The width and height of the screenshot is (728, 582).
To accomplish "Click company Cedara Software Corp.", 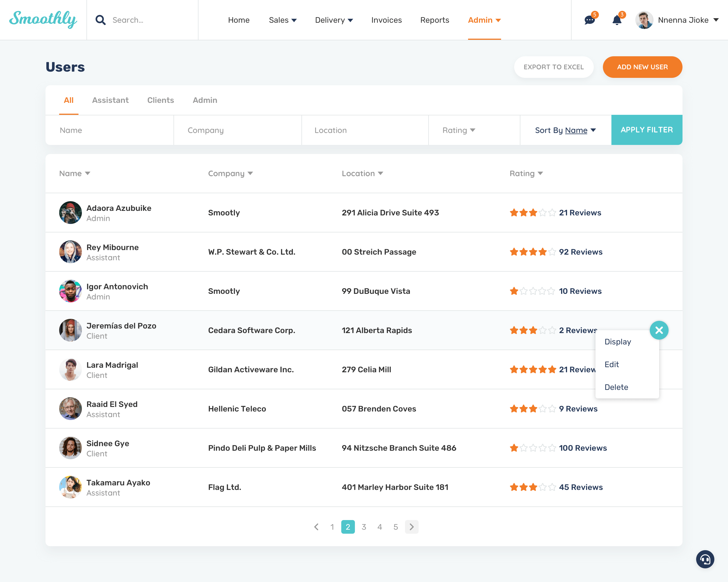I will [252, 330].
